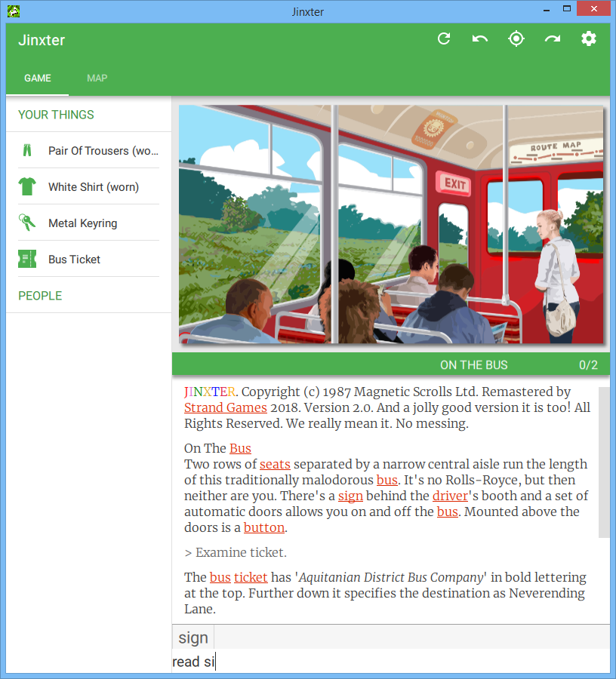
Task: Click the restart circular arrow icon
Action: tap(444, 39)
